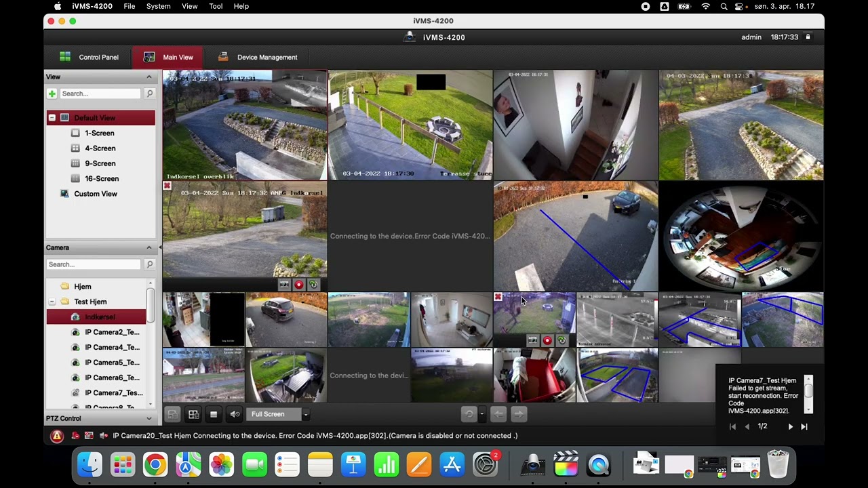
Task: Open the File menu
Action: point(129,6)
